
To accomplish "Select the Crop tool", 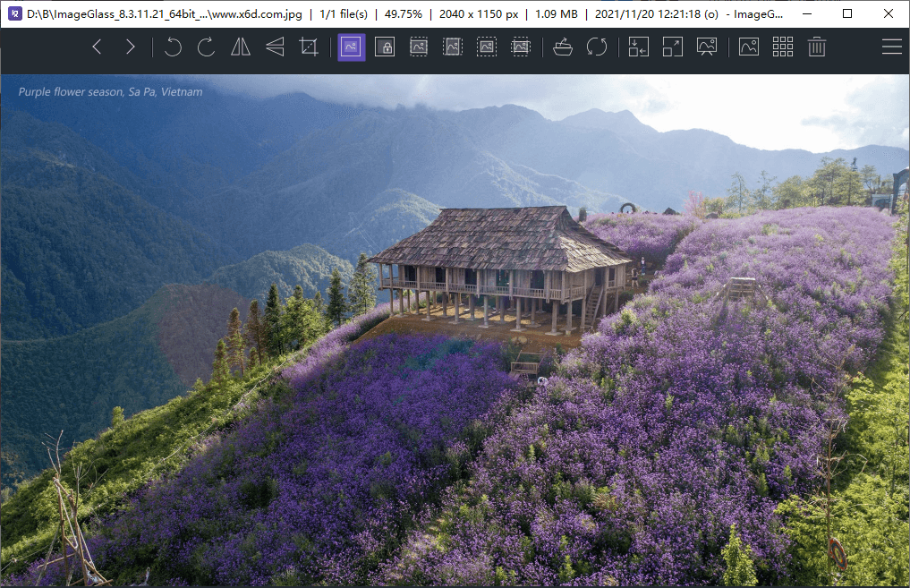I will [x=309, y=47].
